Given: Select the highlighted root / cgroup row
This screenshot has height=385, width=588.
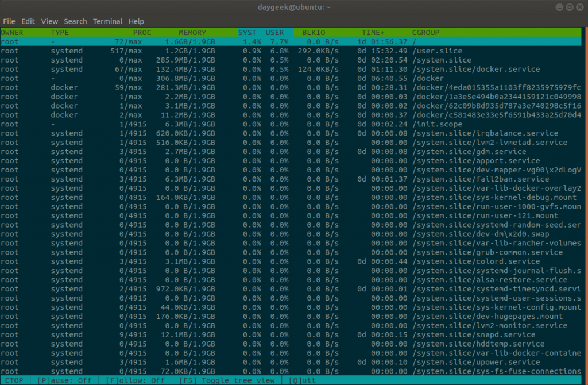Looking at the screenshot, I should point(230,41).
